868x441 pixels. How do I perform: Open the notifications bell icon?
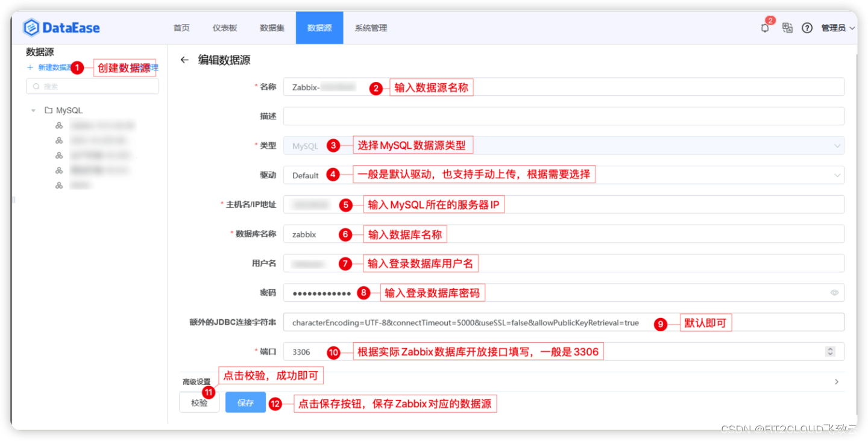pyautogui.click(x=765, y=28)
